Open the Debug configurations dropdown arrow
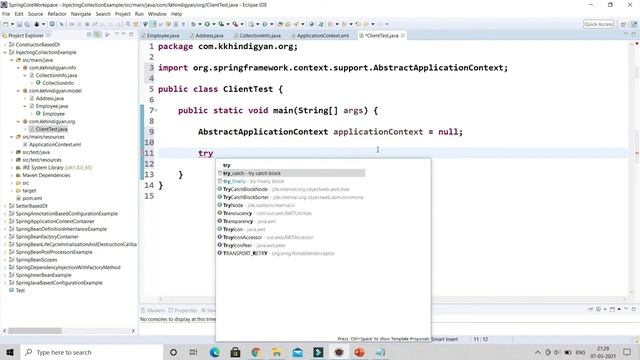Viewport: 640px width, 360px height. click(x=200, y=24)
